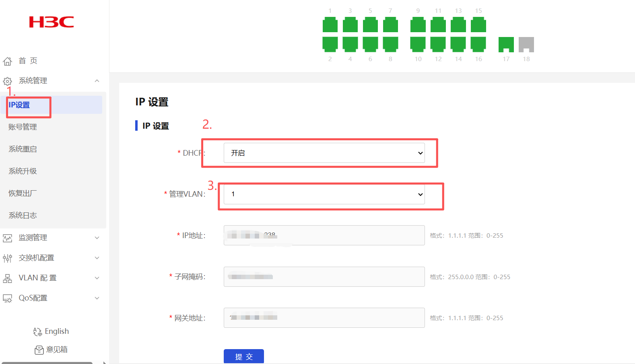This screenshot has width=635, height=364.
Task: Click the gear icon for 系统管理
Action: pos(7,81)
